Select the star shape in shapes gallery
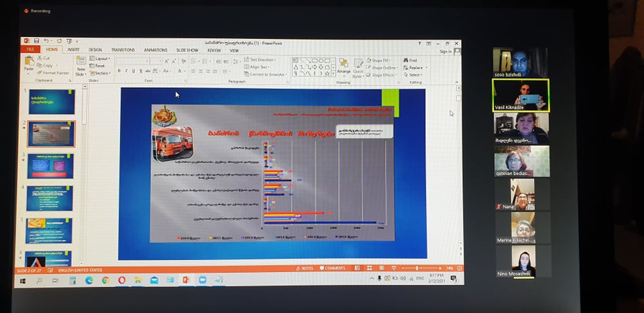The height and width of the screenshot is (313, 644). (x=327, y=74)
